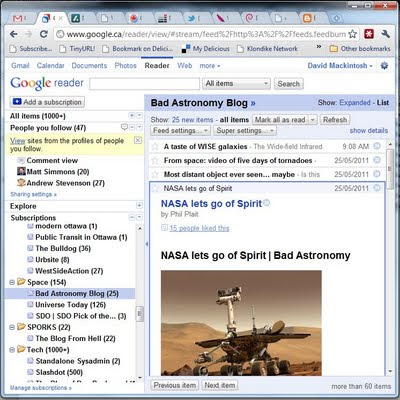Open settings gear icon at top right

tap(384, 66)
